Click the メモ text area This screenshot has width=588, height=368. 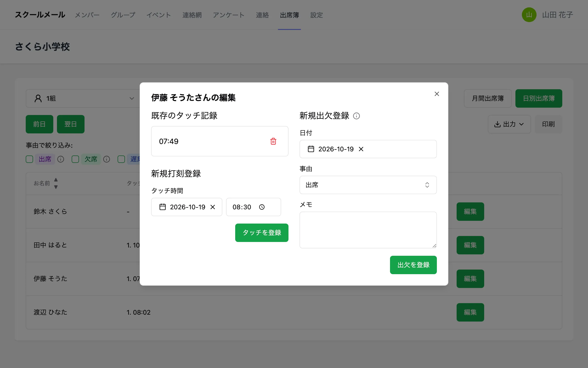(x=368, y=230)
